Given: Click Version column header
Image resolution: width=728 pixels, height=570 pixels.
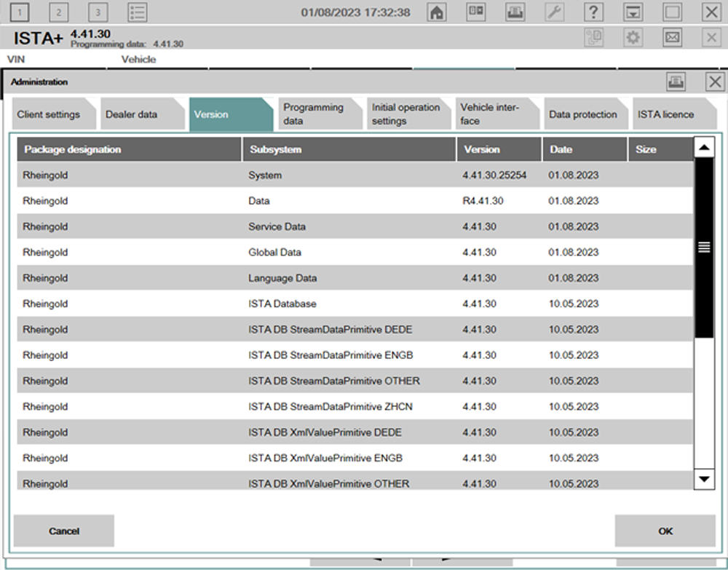Looking at the screenshot, I should point(499,149).
